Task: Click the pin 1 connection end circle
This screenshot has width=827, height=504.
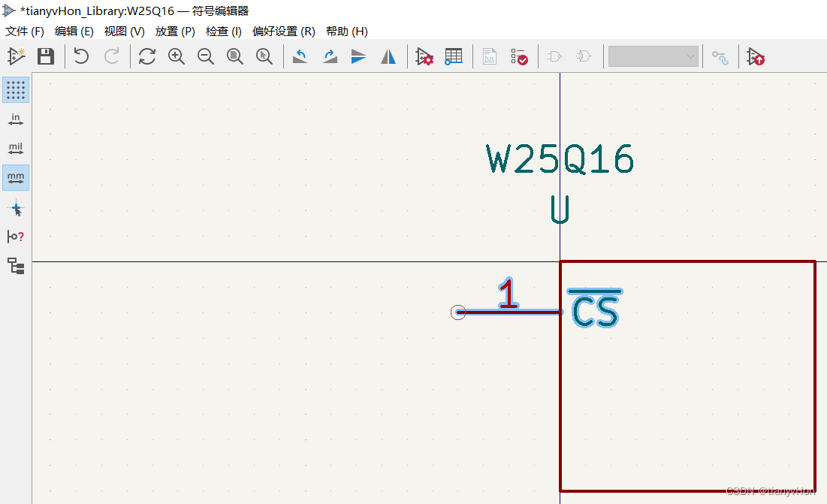Action: point(458,312)
